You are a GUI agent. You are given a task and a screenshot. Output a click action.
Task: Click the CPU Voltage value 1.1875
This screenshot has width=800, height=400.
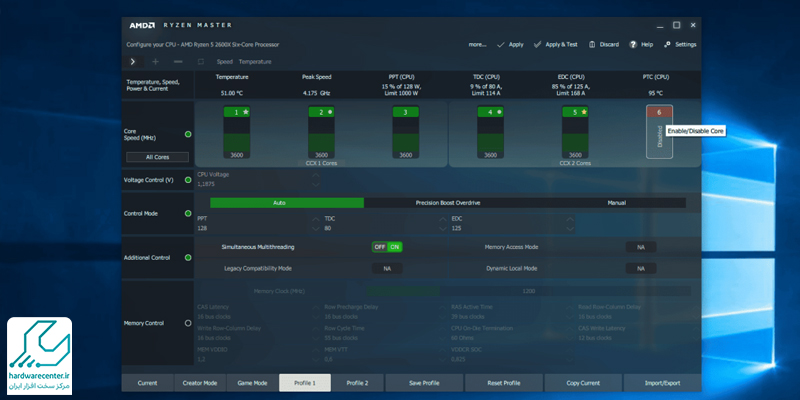(206, 184)
